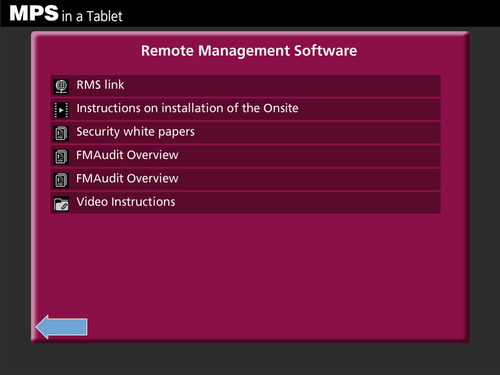The width and height of the screenshot is (500, 375).
Task: Go back using the blue arrow
Action: (x=62, y=327)
